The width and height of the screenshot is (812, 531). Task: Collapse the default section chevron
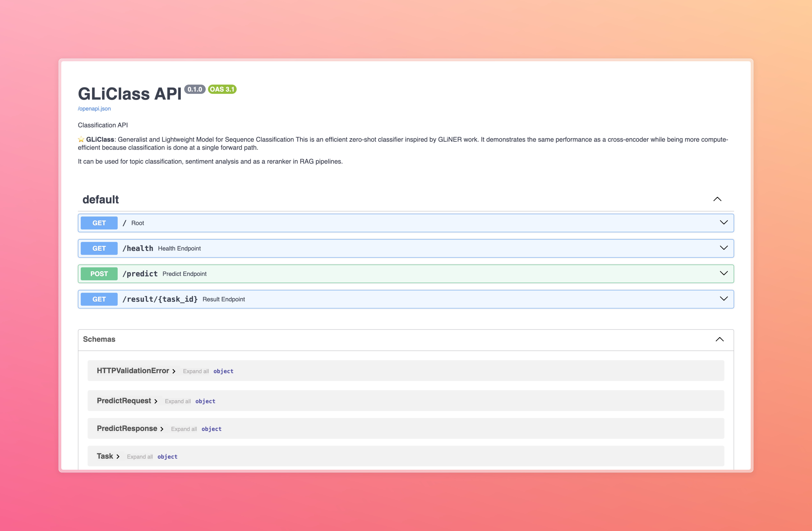(717, 199)
